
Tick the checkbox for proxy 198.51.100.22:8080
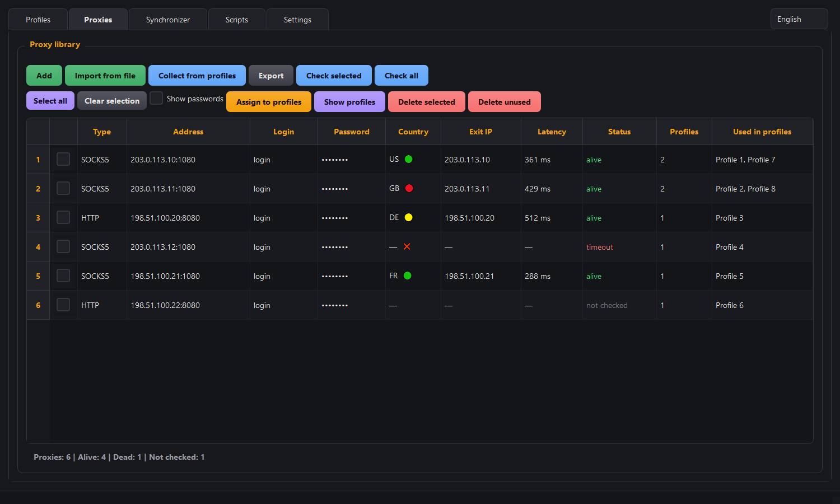click(x=63, y=305)
